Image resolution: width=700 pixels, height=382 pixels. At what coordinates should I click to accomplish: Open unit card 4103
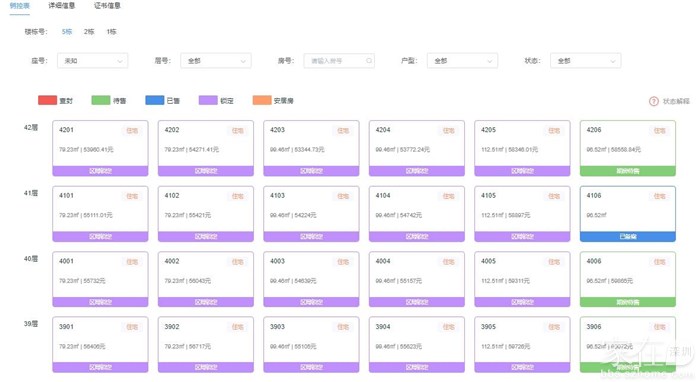[311, 214]
